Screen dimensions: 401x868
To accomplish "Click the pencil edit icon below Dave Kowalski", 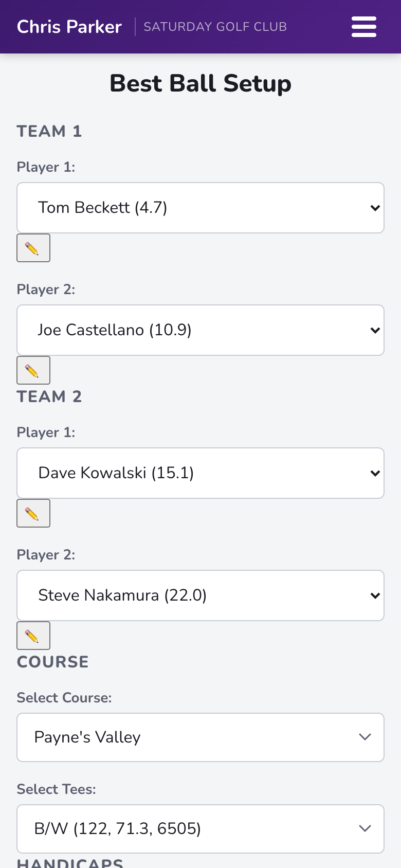I will [x=33, y=513].
